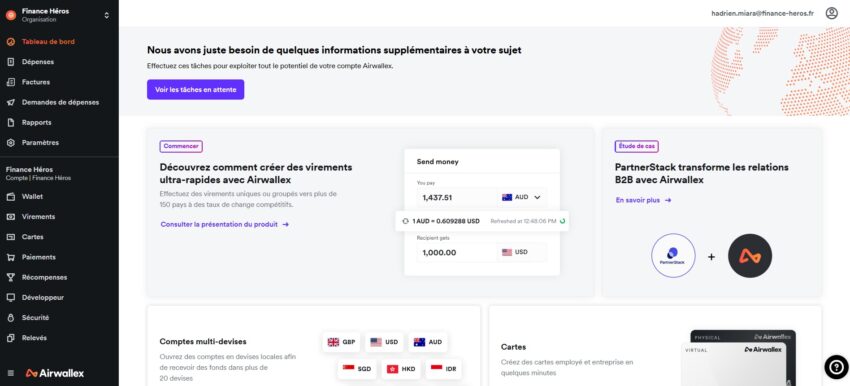The width and height of the screenshot is (850, 386).
Task: Click the Développeur monitor icon
Action: (x=10, y=298)
